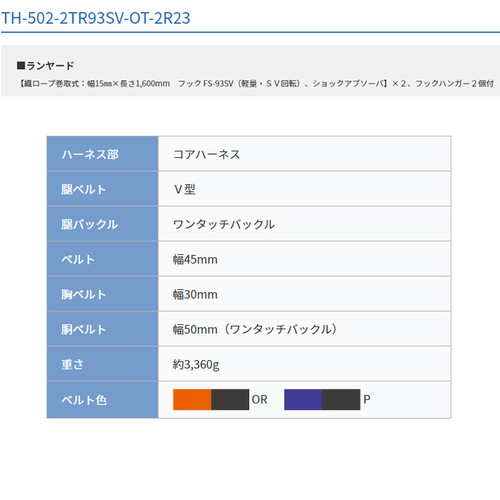Click the ハーネス部 row header
The width and height of the screenshot is (500, 500).
click(x=102, y=154)
